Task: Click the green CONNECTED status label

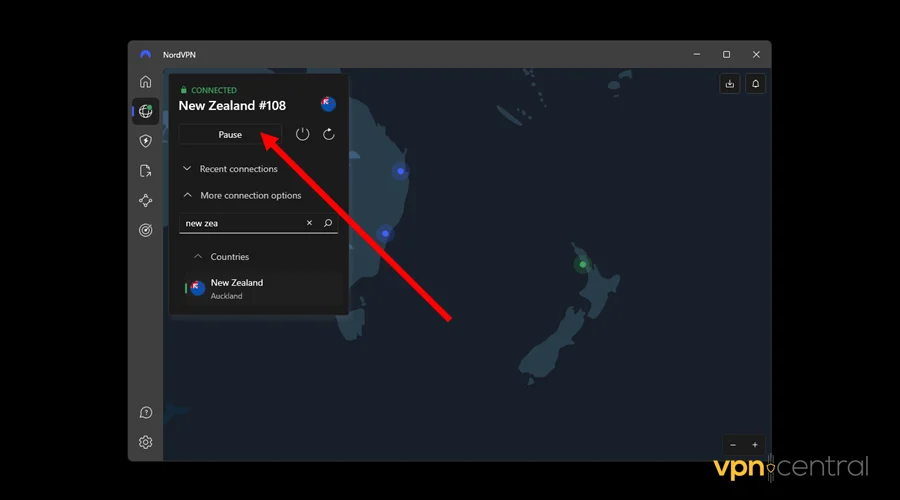Action: [x=208, y=90]
